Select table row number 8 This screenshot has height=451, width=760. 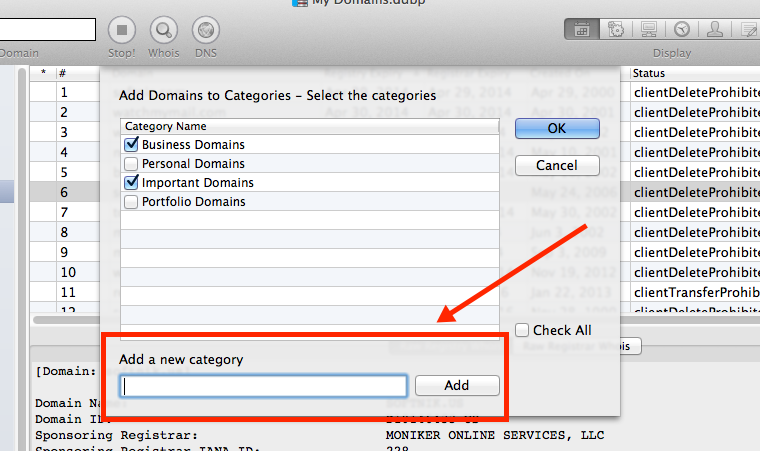click(64, 232)
